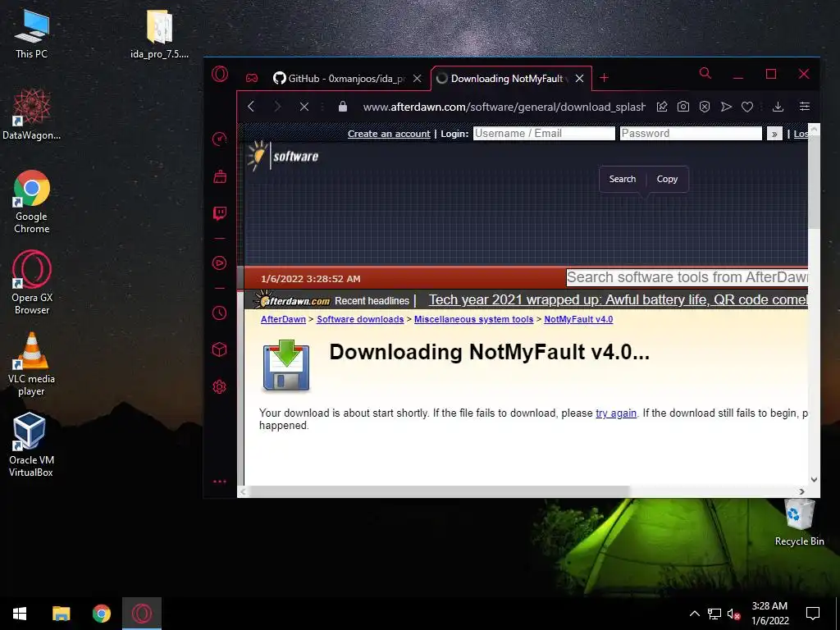Viewport: 840px width, 630px height.
Task: Open the GX Corner gamepad tab icon
Action: point(252,78)
